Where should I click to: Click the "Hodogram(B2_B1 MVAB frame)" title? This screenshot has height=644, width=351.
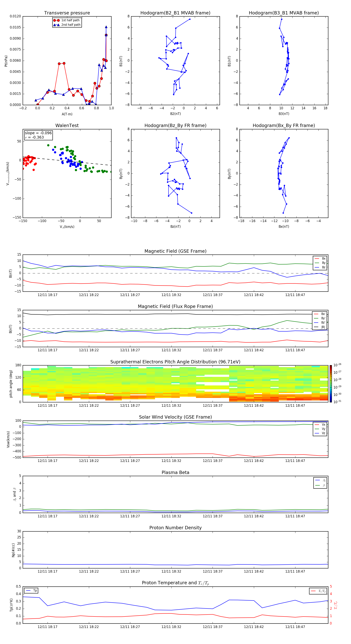(175, 13)
